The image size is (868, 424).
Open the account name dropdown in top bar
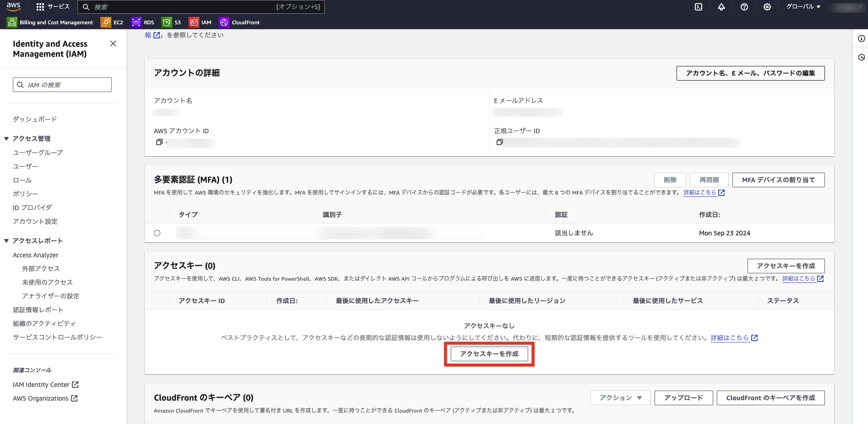(x=848, y=7)
